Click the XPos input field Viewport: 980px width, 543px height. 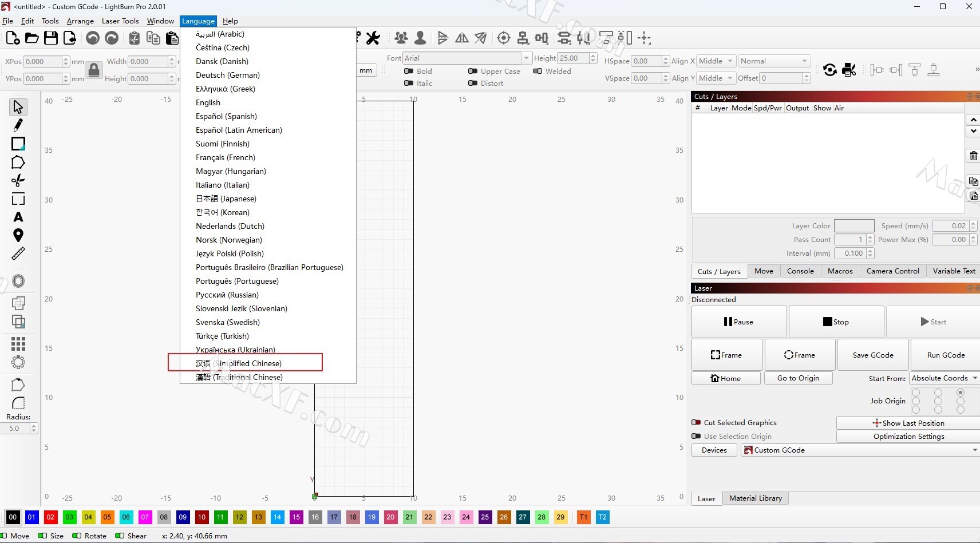pyautogui.click(x=42, y=62)
